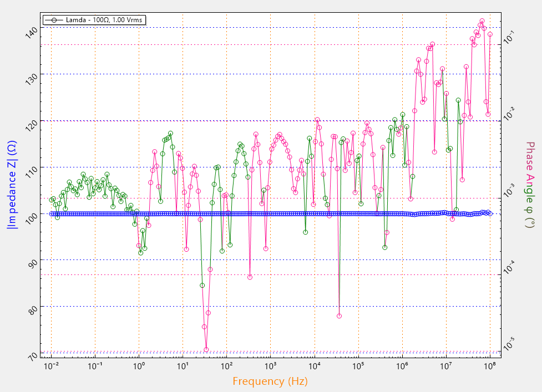Screen dimensions: 542x392
Task: Click the 10⁻⁵ phase angle axis label
Action: click(x=509, y=344)
